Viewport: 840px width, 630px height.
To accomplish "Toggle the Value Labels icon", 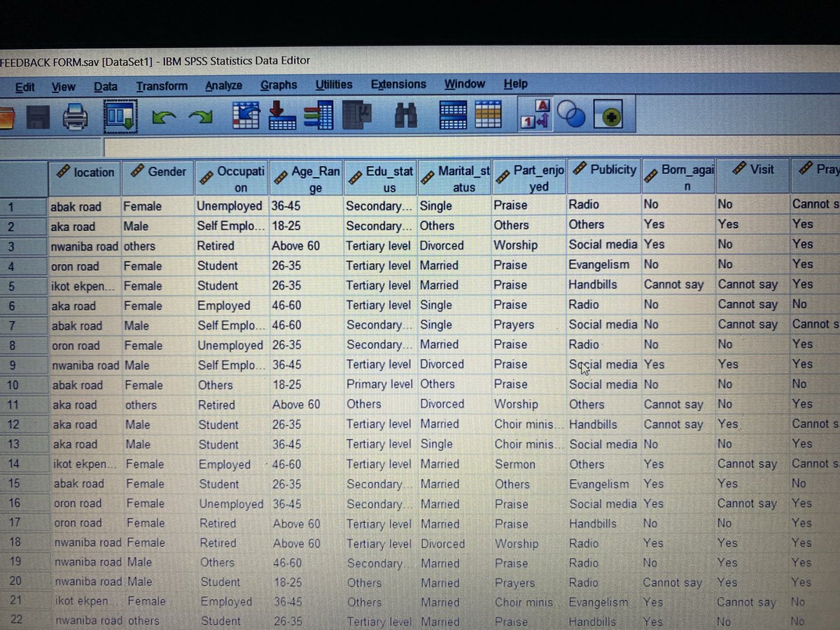I will pos(536,113).
